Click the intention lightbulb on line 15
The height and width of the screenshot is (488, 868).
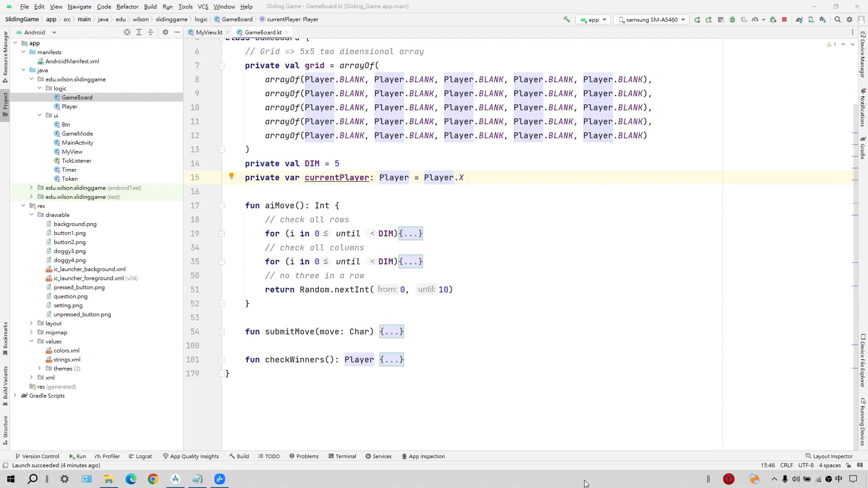point(231,176)
